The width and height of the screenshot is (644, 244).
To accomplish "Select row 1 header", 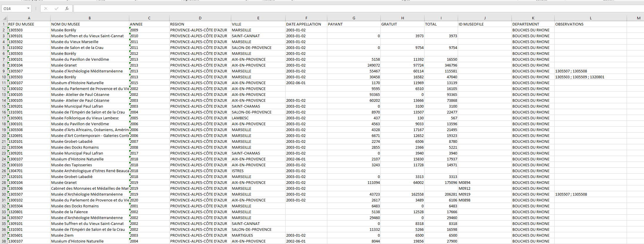I will point(4,24).
